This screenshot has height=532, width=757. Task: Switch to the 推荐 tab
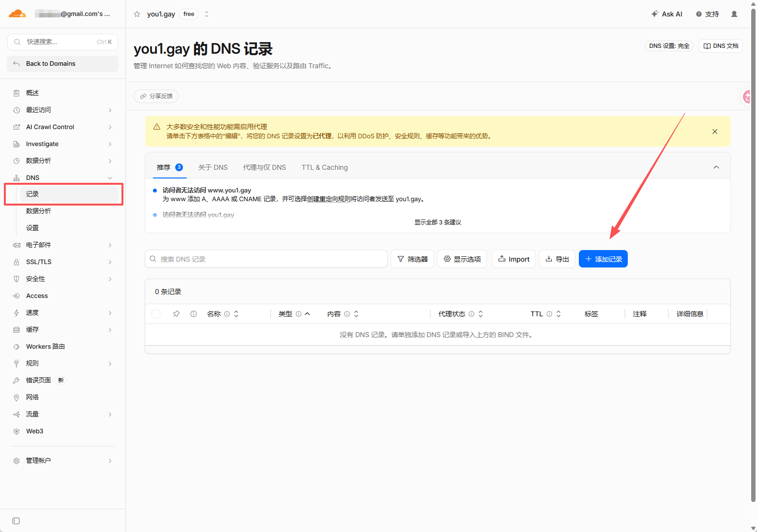click(169, 167)
